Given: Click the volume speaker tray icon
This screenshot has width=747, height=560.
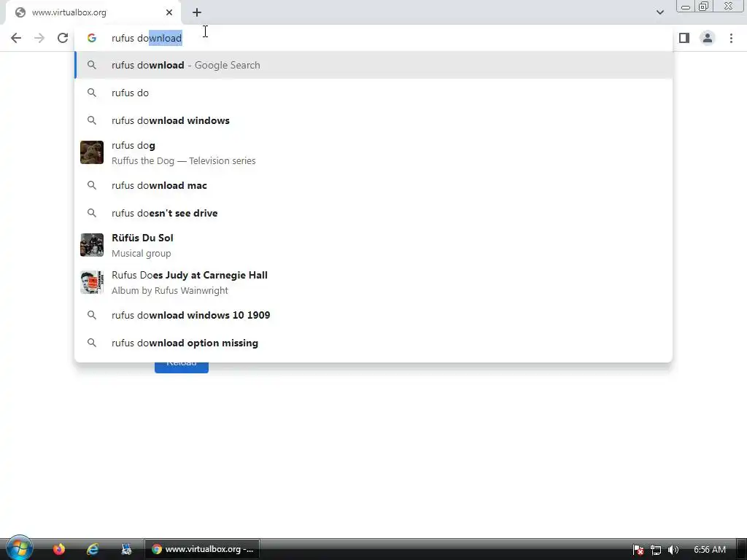Looking at the screenshot, I should coord(673,550).
